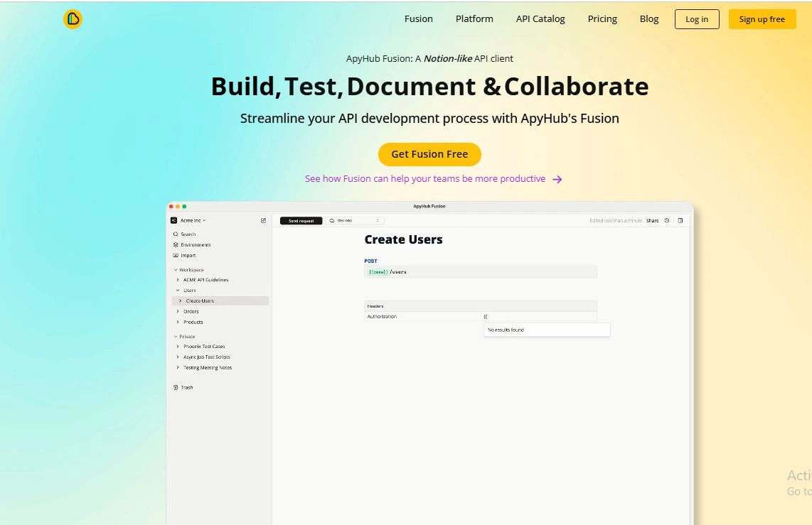Click the 'No results found' suggestion popup
The height and width of the screenshot is (525, 812).
[x=547, y=330]
